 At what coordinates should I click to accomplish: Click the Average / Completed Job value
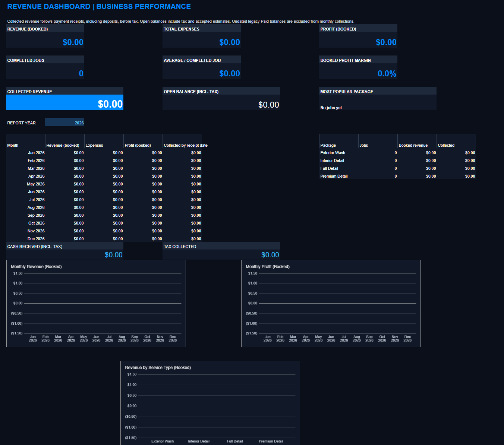coord(230,73)
